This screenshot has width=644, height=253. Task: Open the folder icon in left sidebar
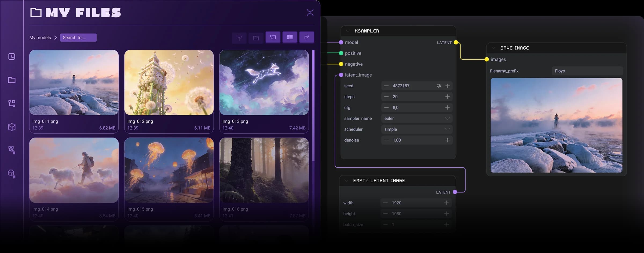[x=12, y=80]
